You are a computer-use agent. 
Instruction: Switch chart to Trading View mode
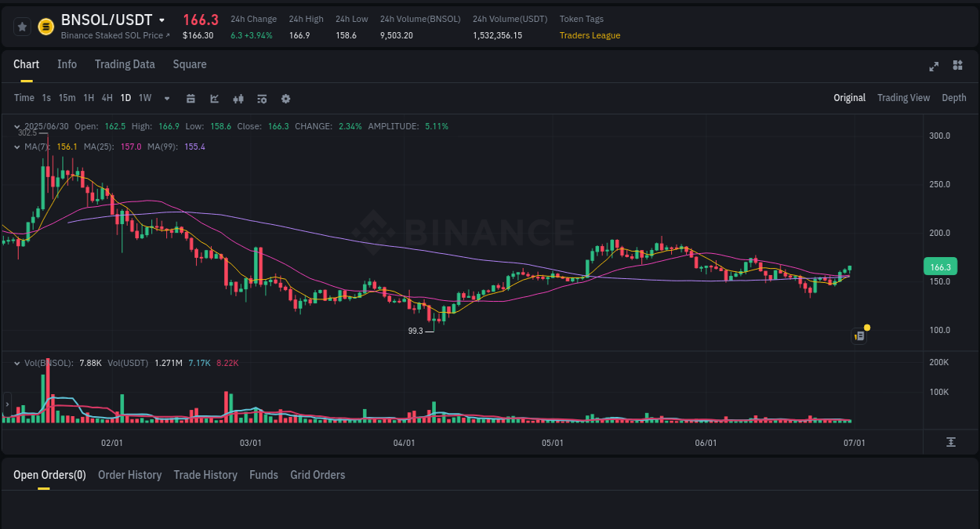(x=903, y=97)
